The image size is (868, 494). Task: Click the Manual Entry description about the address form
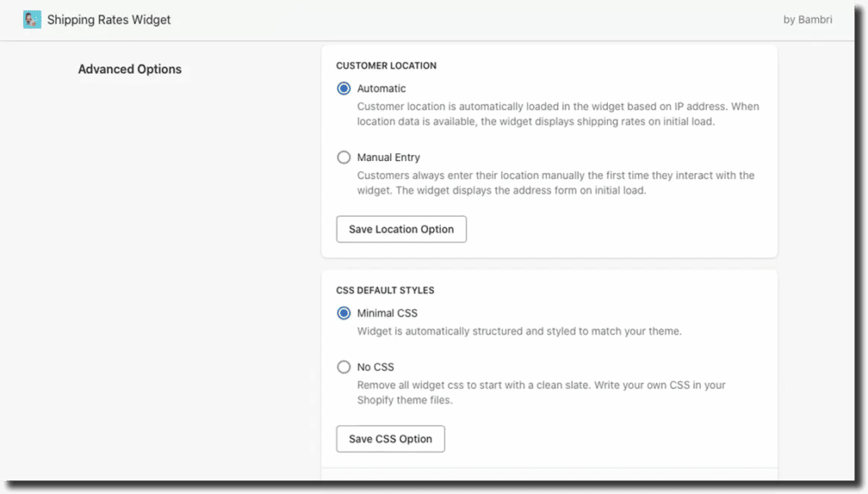click(x=556, y=182)
